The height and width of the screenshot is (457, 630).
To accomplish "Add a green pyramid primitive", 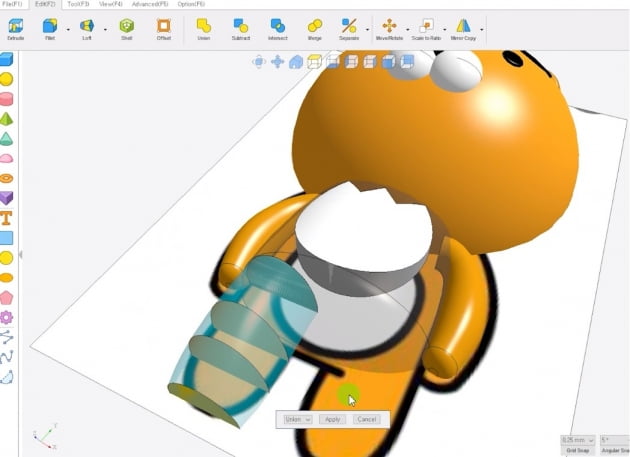I will click(x=6, y=119).
